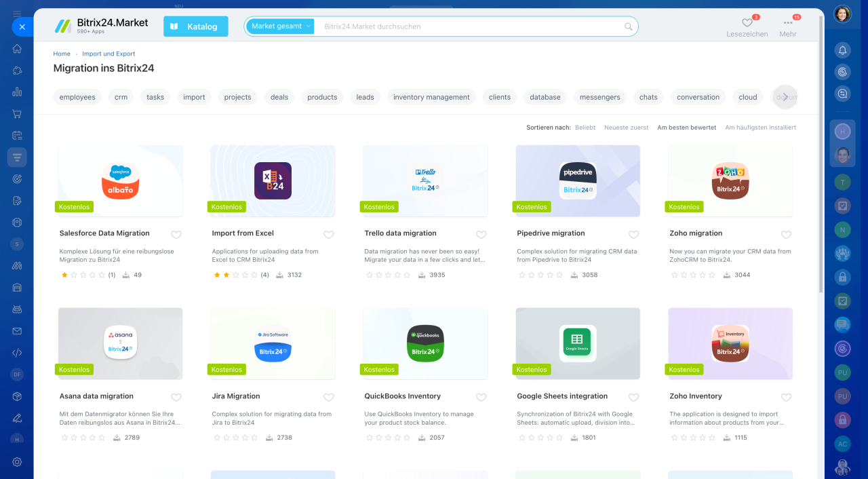Open the Pipedrive migration thumbnail
The height and width of the screenshot is (479, 868).
click(578, 181)
